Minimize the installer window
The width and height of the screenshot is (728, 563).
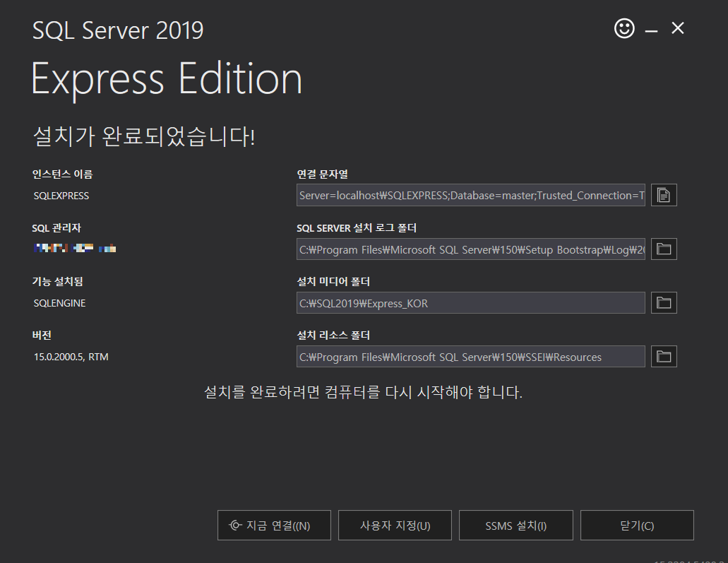pyautogui.click(x=652, y=30)
